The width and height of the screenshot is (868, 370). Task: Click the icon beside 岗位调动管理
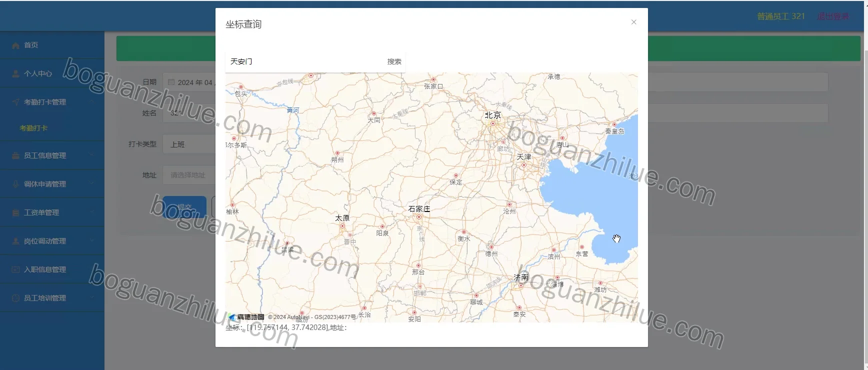[x=15, y=241]
